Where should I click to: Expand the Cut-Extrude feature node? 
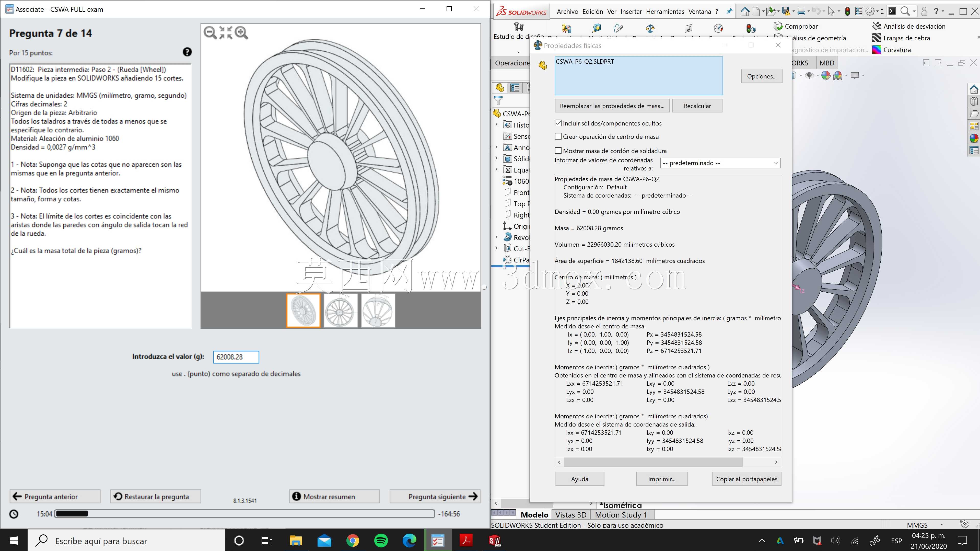[x=496, y=248]
